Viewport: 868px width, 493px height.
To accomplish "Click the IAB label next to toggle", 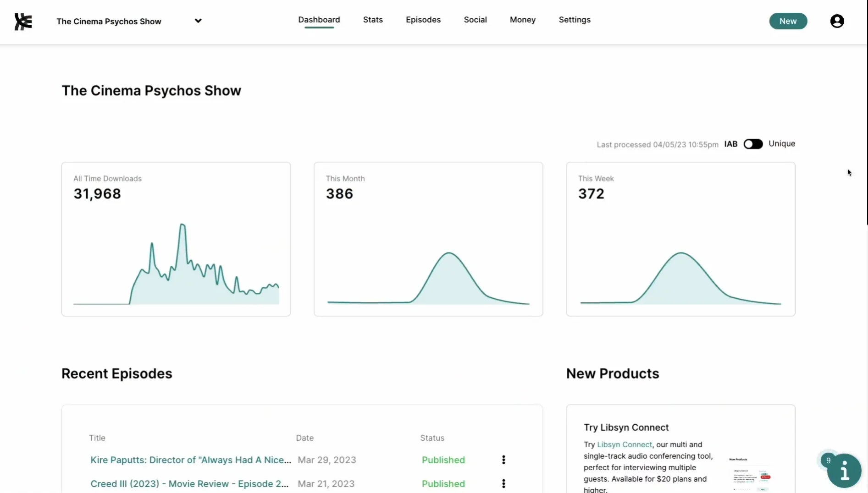I will click(730, 144).
